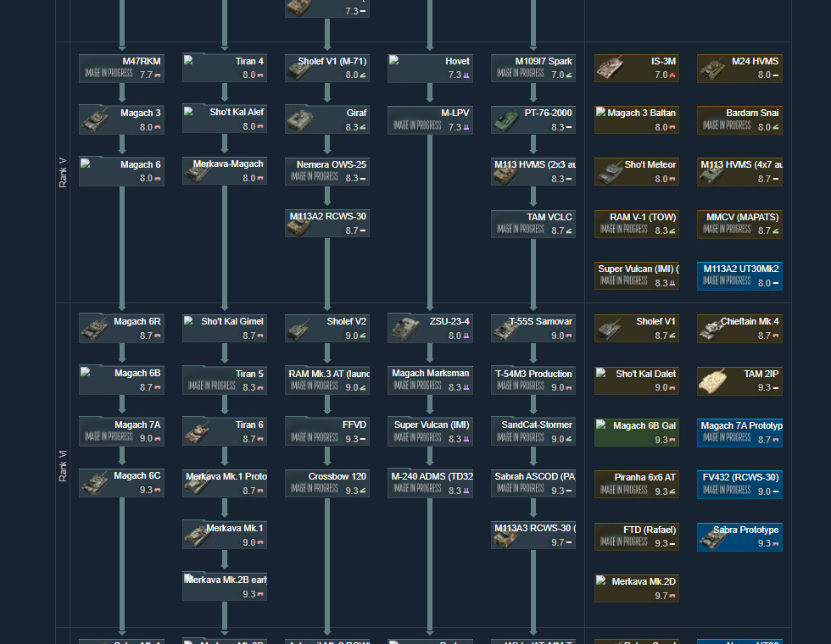Click the Sholef V2 vehicle icon
The width and height of the screenshot is (831, 644).
click(x=298, y=330)
